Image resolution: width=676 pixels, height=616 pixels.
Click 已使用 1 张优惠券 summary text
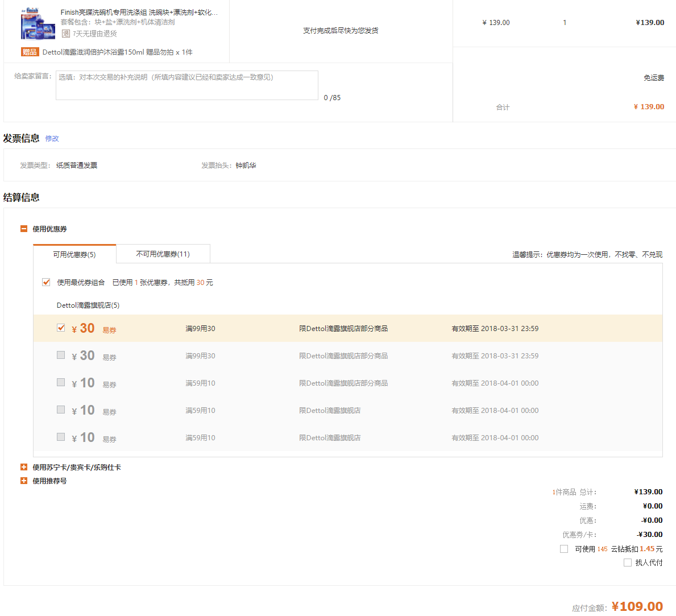coord(163,283)
